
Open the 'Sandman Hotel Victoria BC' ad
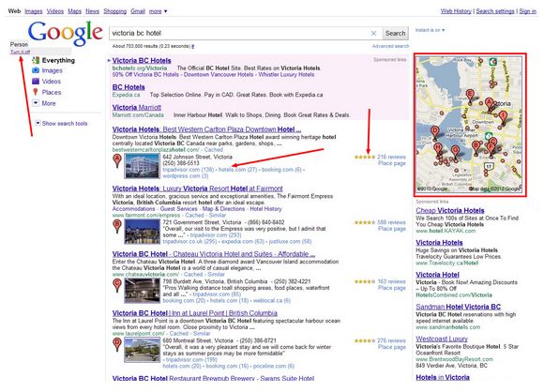pos(458,307)
